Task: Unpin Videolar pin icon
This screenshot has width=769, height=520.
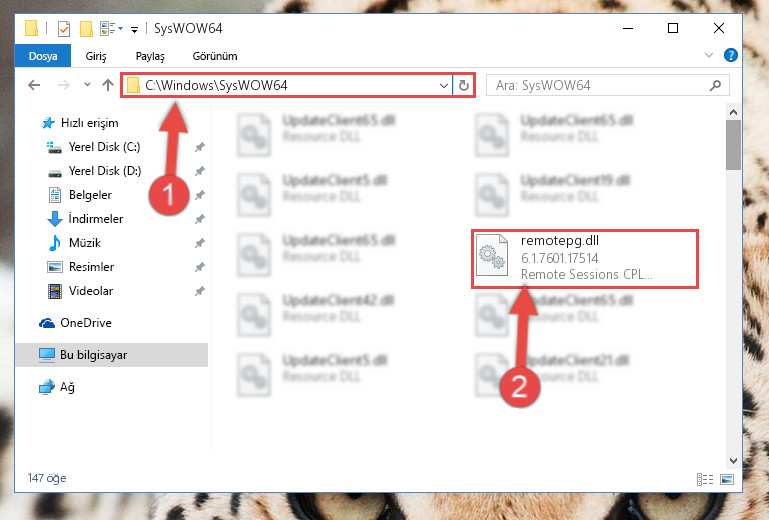Action: click(x=199, y=291)
